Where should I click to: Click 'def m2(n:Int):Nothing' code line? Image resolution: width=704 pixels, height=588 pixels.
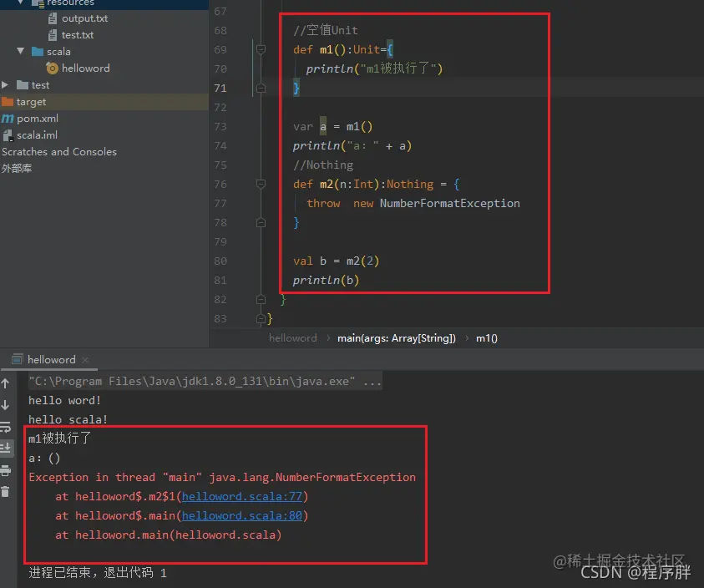click(x=377, y=185)
